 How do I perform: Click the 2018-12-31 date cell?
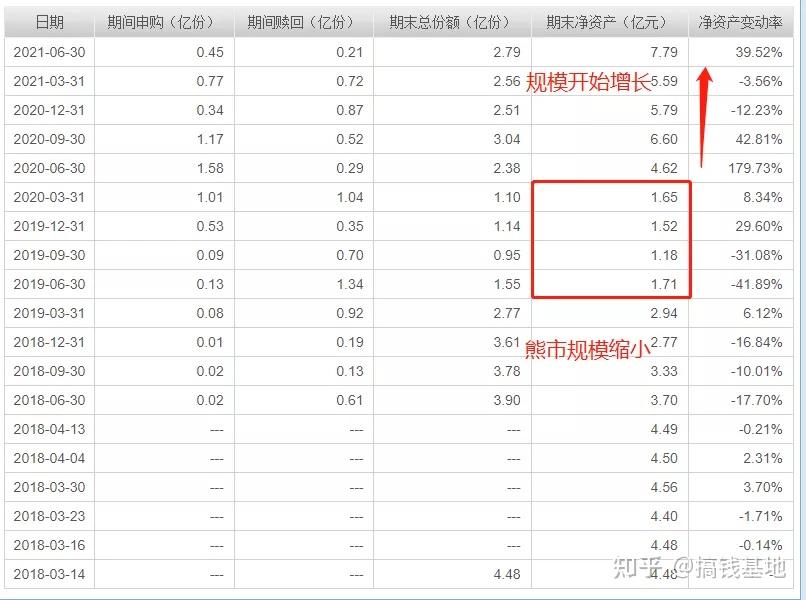tap(49, 342)
